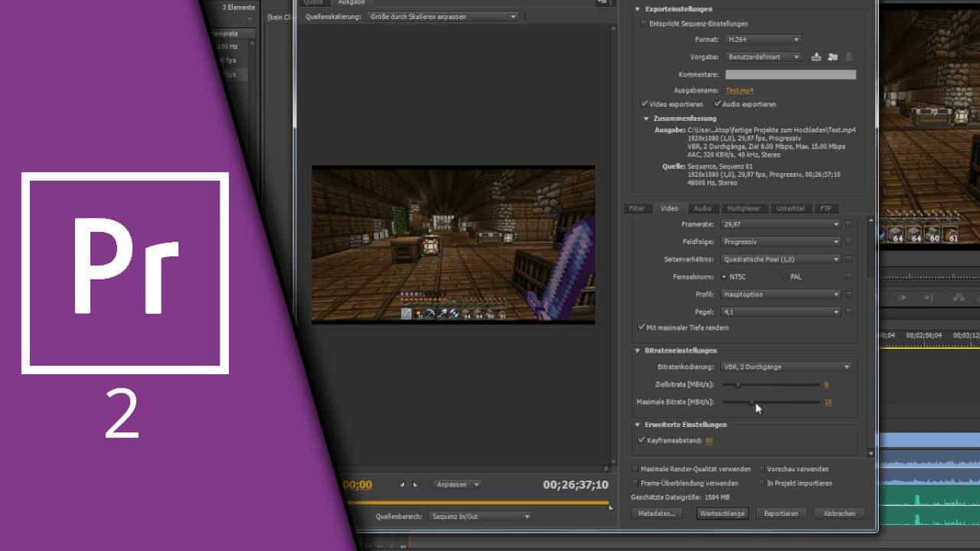Switch to the Audio tab

pyautogui.click(x=702, y=208)
